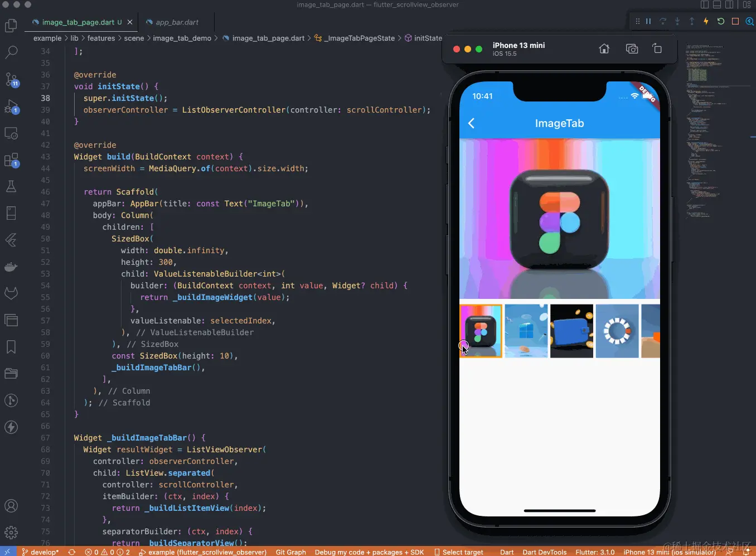Click the develop* branch in status bar
The image size is (756, 556).
pos(40,552)
